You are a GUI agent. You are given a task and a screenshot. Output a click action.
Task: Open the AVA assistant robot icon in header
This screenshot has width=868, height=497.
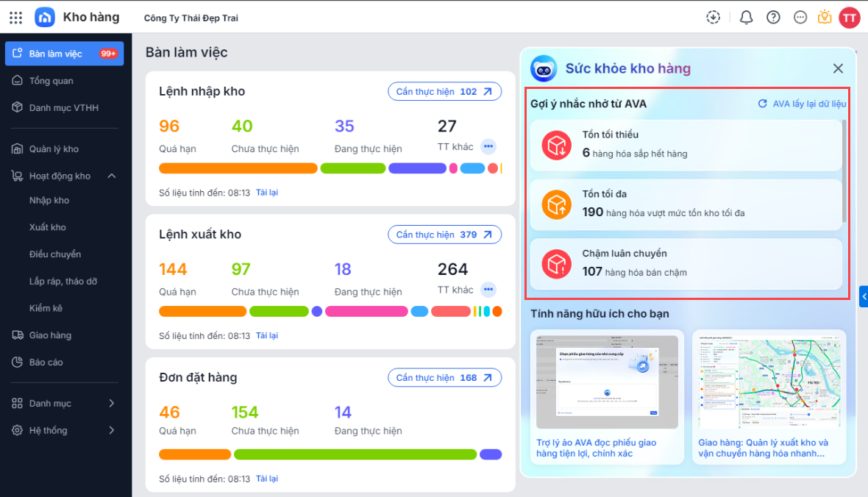coord(825,18)
